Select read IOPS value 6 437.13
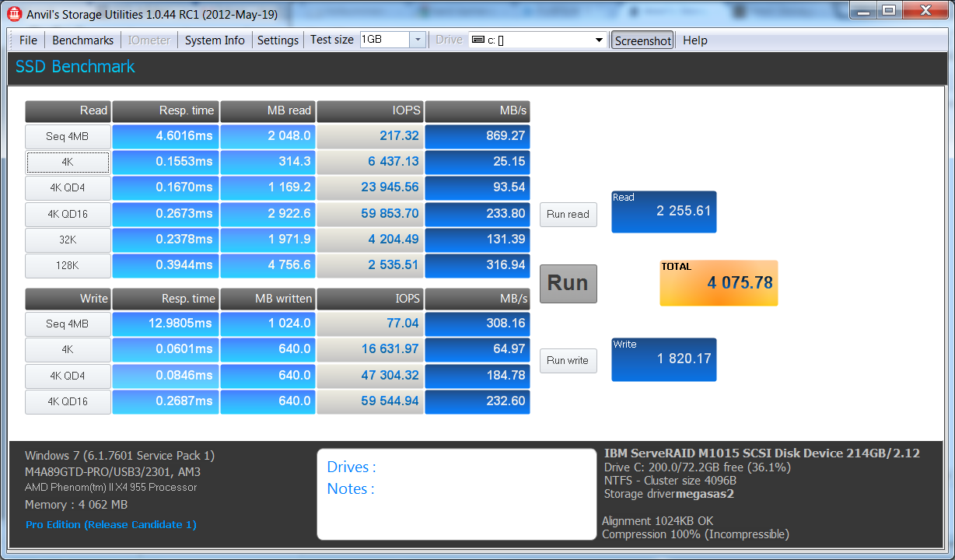The image size is (955, 560). (370, 162)
